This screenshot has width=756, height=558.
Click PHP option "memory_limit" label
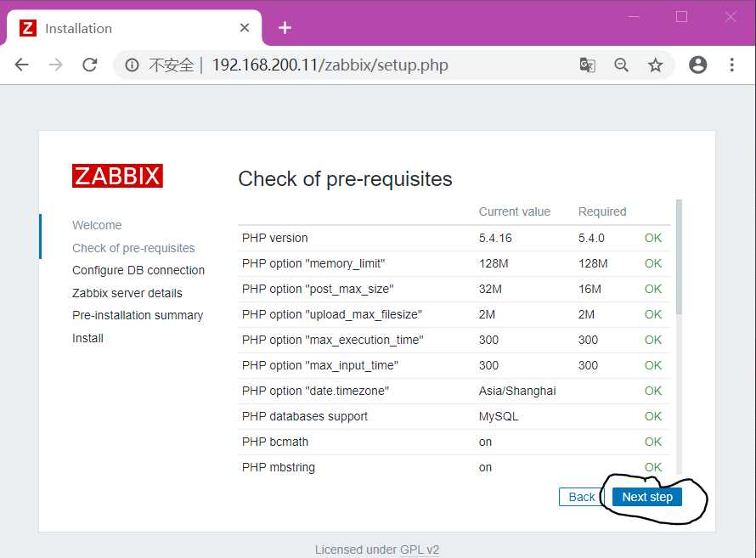click(x=313, y=263)
